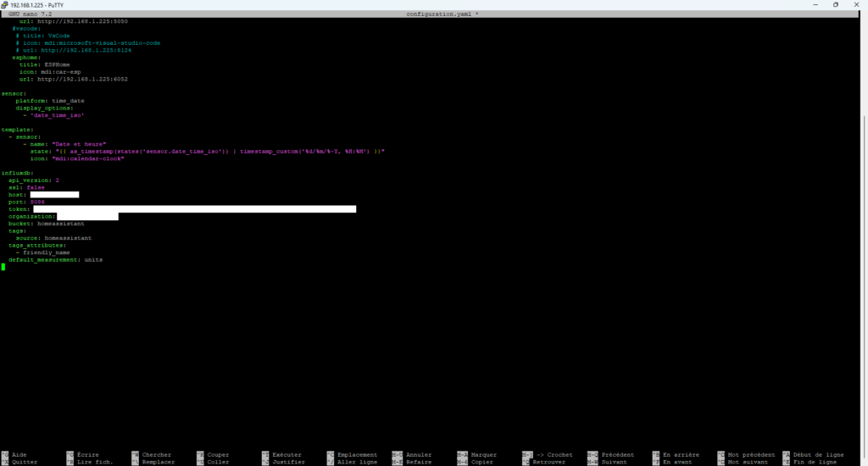Viewport: 868px width, 466px height.
Task: Click the 'influxdb:' key line
Action: tap(17, 173)
